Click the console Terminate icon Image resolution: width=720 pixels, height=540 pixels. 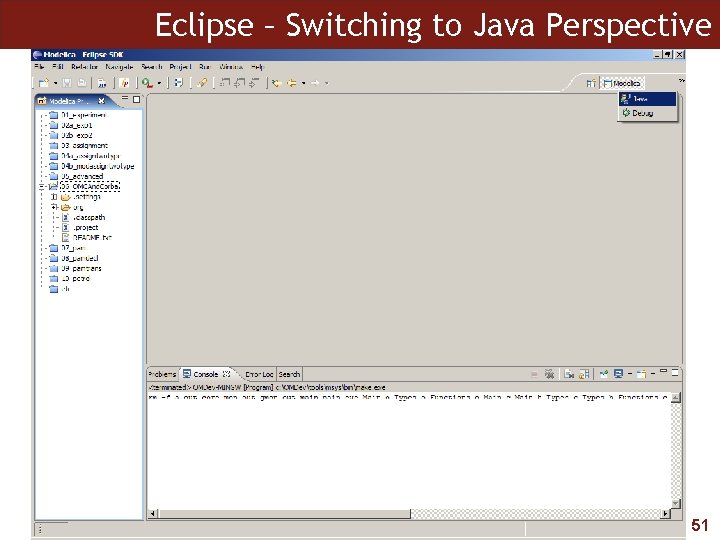(x=534, y=374)
